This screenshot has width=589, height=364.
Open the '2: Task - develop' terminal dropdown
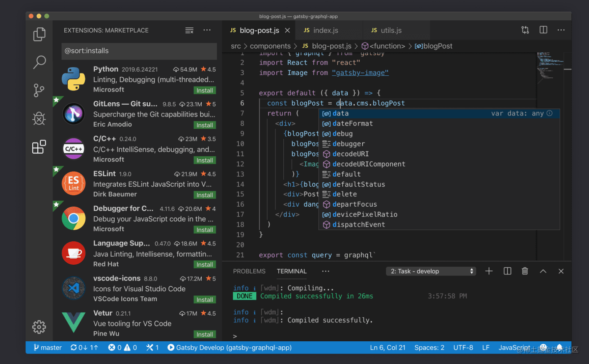click(x=430, y=271)
